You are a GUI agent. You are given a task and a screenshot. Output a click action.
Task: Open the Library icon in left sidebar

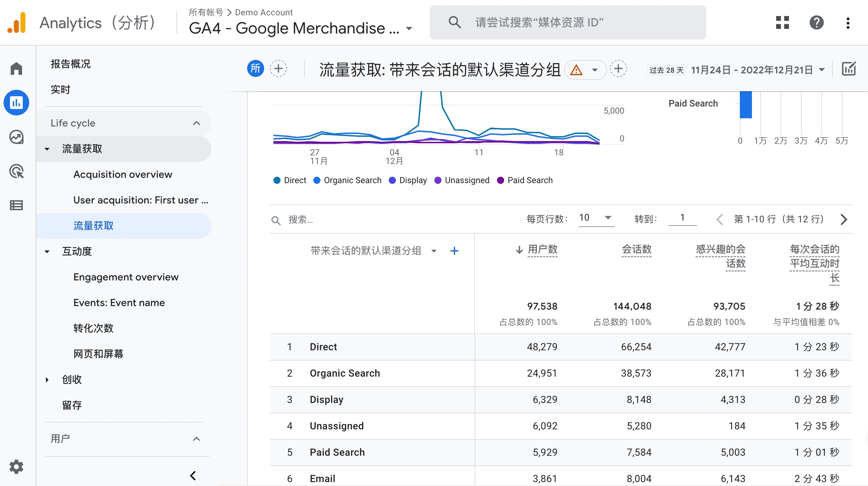16,205
